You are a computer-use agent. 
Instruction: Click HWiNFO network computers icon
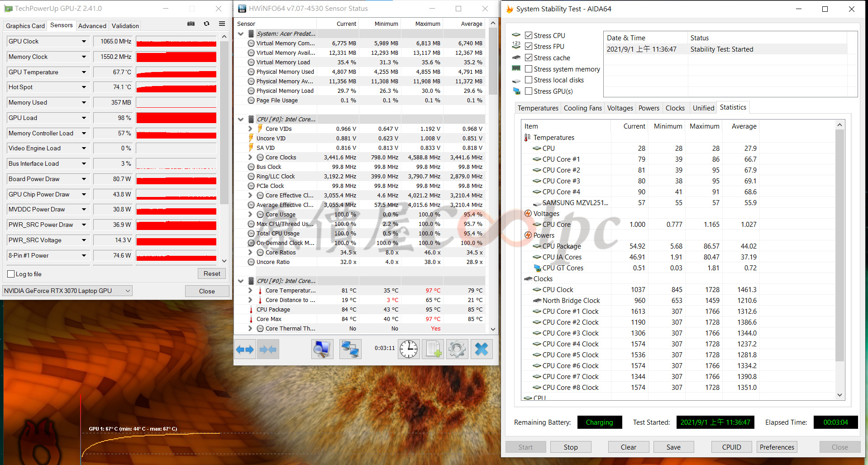point(350,349)
